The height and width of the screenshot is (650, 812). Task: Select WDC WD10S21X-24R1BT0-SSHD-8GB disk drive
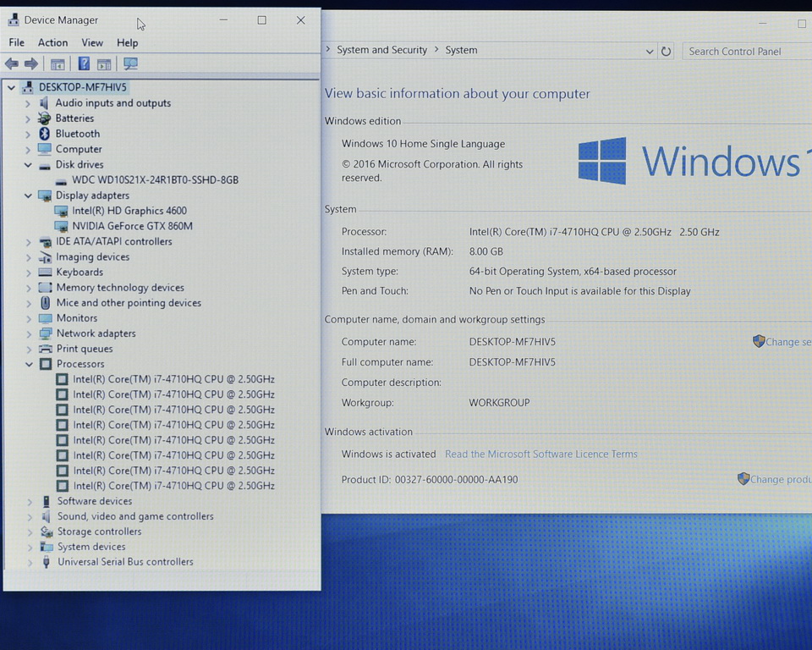pos(155,180)
